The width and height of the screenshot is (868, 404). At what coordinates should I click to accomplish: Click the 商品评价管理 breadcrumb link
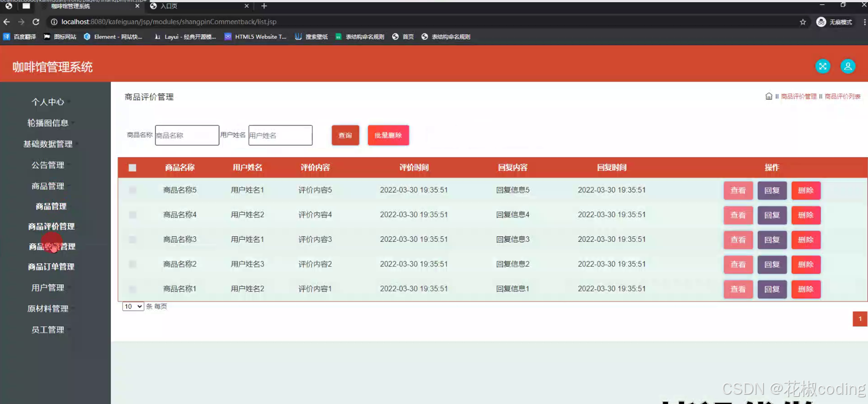click(799, 97)
